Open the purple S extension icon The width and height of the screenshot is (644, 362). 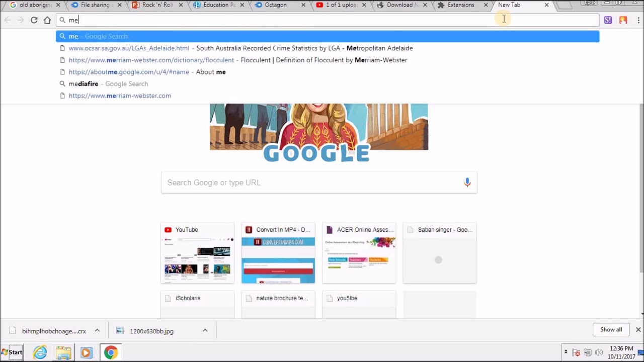(608, 20)
